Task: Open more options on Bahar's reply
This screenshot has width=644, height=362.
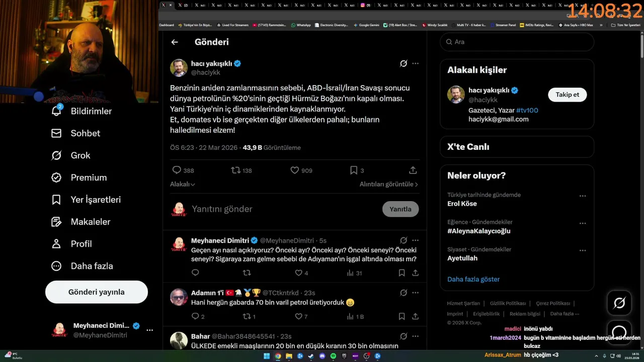Action: [x=415, y=336]
